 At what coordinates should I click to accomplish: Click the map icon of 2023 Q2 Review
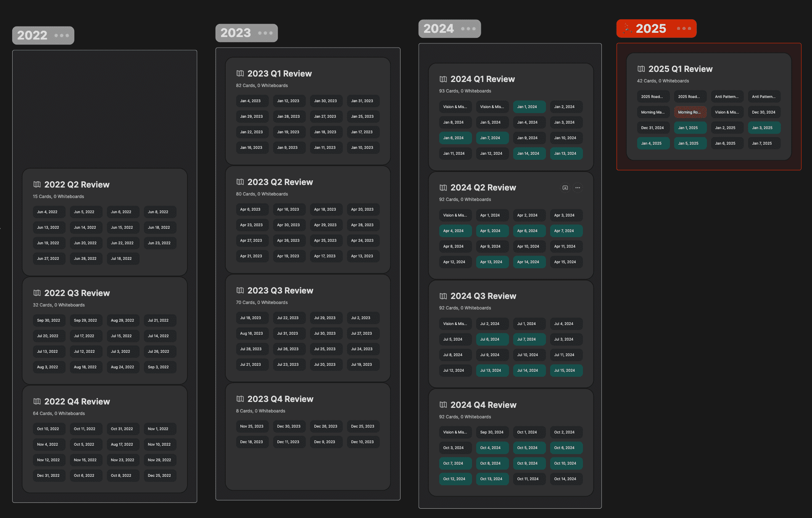click(x=240, y=182)
